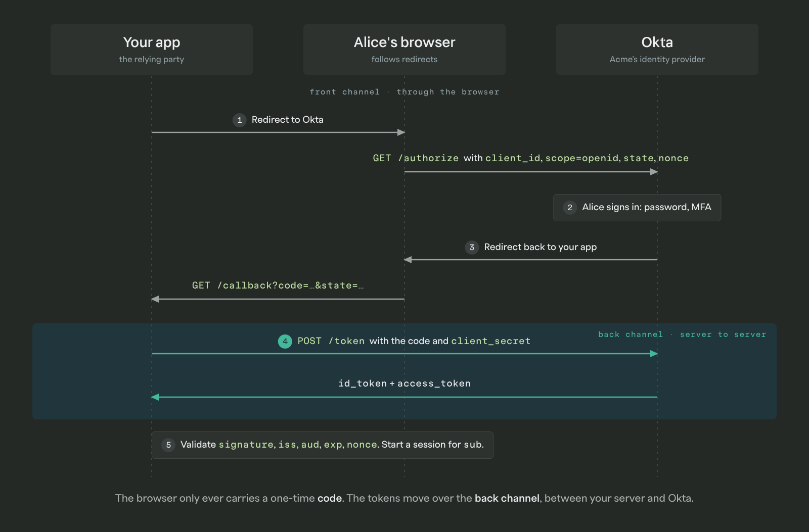Click bold "code" in the footer caption
The image size is (809, 532).
point(330,498)
